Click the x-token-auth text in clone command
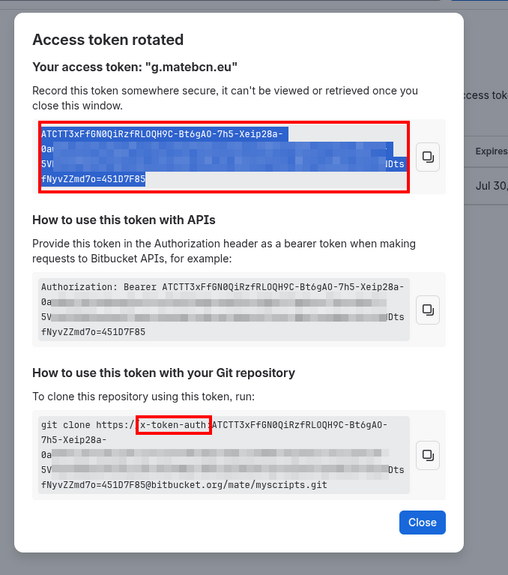This screenshot has height=575, width=508. coord(173,425)
